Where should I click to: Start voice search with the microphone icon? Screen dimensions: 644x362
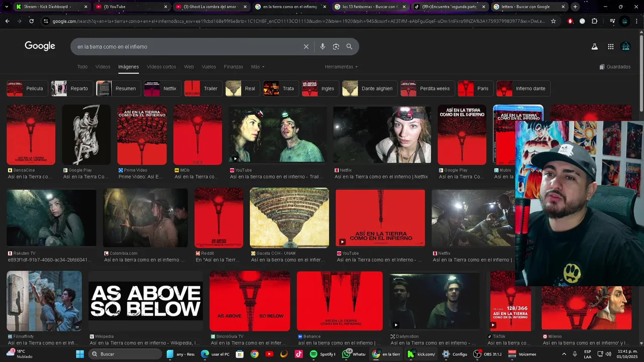(x=323, y=47)
